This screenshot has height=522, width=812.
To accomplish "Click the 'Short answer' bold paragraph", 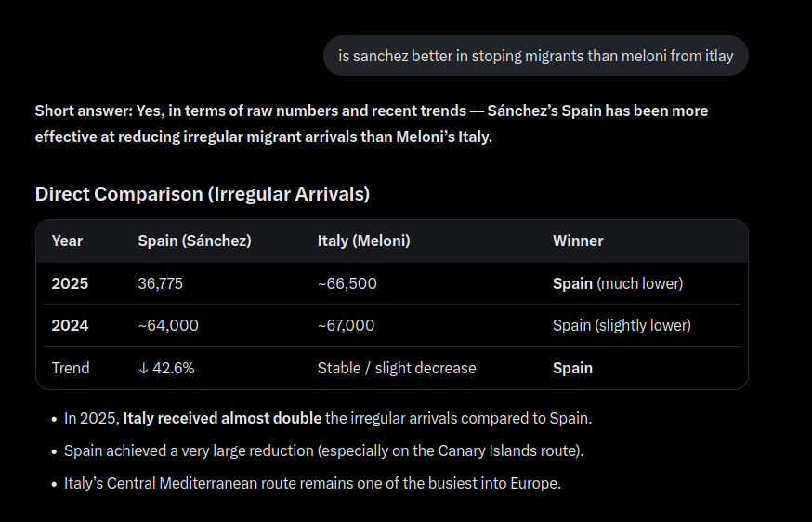I will pyautogui.click(x=372, y=124).
